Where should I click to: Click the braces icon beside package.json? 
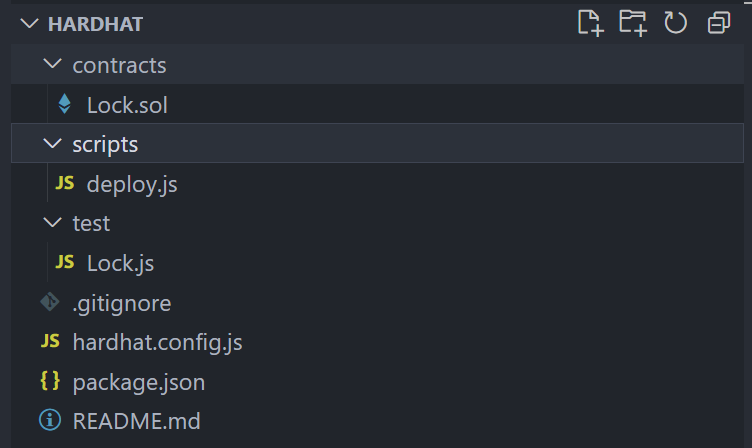50,381
